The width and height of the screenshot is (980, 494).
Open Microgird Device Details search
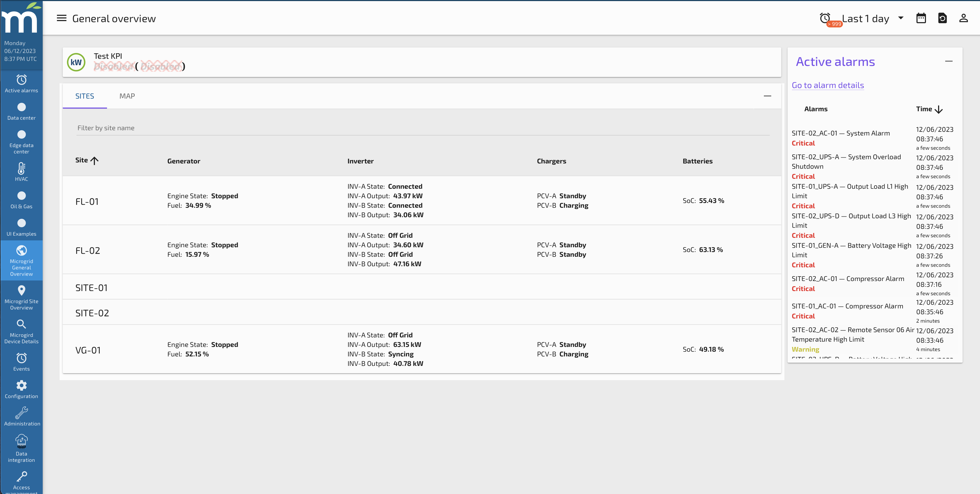pyautogui.click(x=21, y=332)
